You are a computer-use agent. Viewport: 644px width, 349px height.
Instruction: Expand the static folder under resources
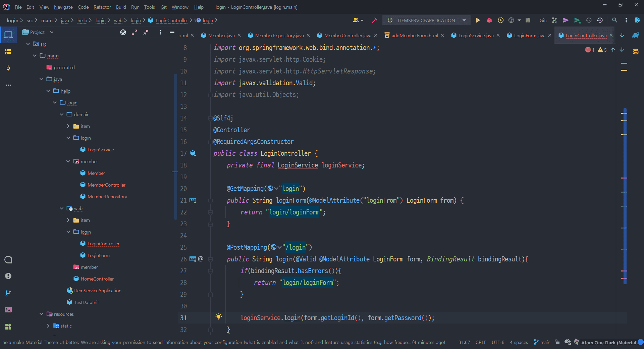click(48, 326)
